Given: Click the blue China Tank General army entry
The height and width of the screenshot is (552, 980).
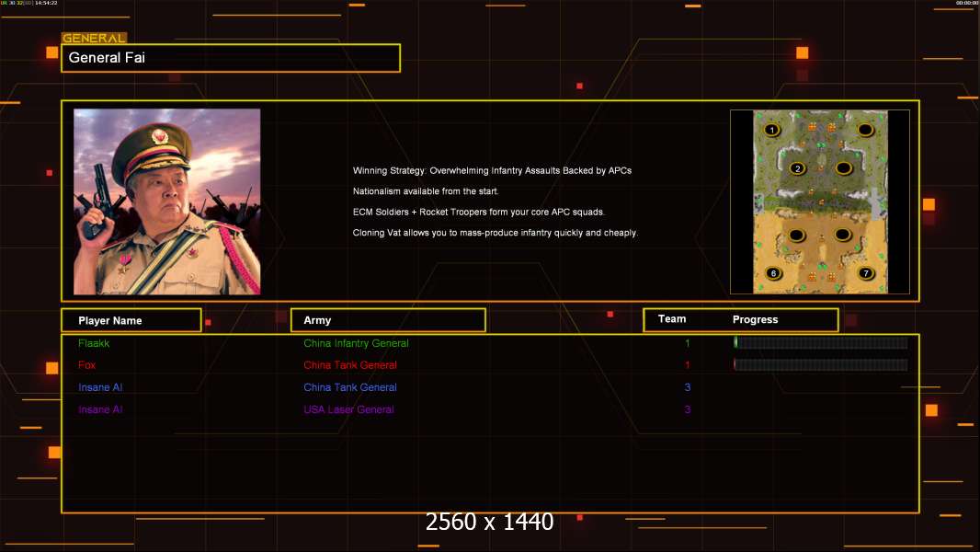Looking at the screenshot, I should coord(350,387).
